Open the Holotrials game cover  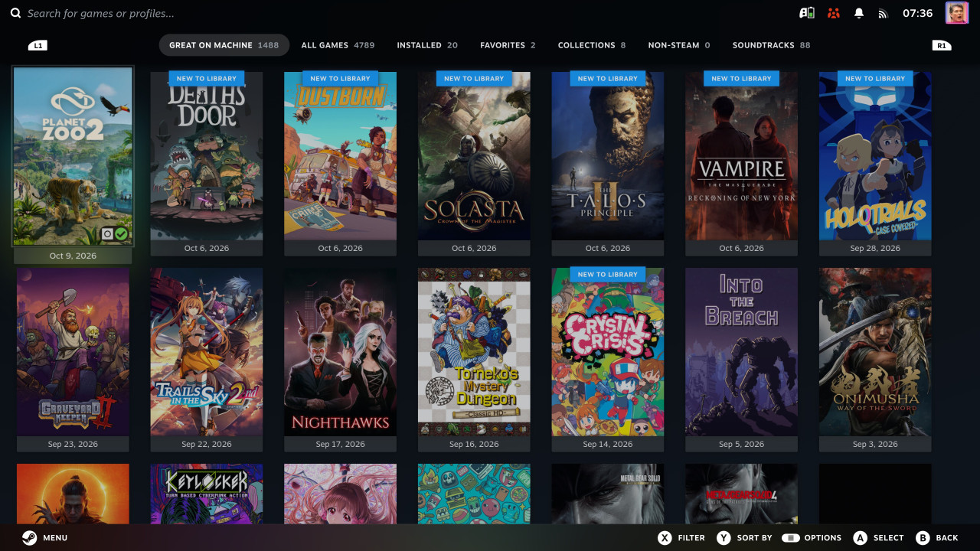(875, 156)
